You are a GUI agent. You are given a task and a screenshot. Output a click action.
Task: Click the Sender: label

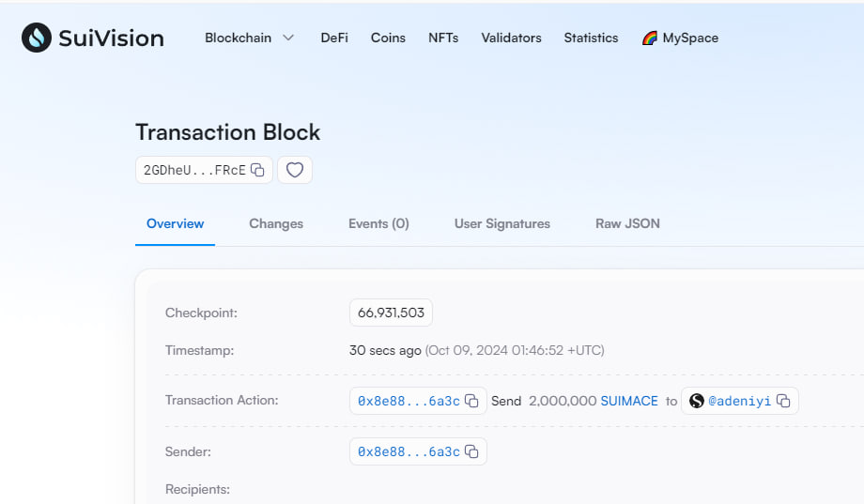tap(188, 451)
